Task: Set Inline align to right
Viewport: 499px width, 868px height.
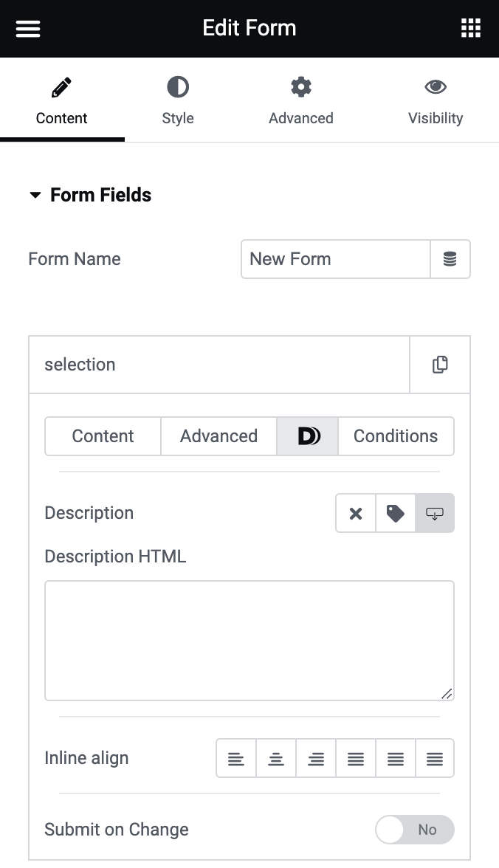Action: coord(316,758)
